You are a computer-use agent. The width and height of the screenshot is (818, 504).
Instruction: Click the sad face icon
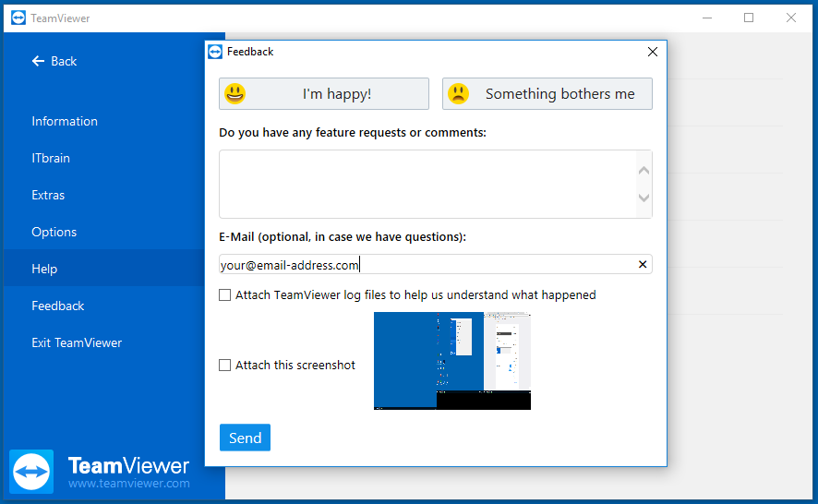pos(458,94)
